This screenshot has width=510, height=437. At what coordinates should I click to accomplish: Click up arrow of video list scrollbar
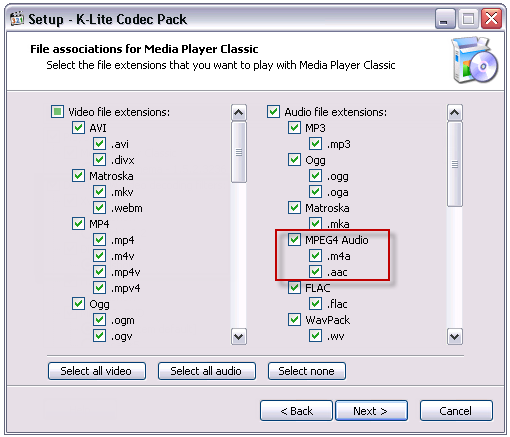tap(239, 112)
